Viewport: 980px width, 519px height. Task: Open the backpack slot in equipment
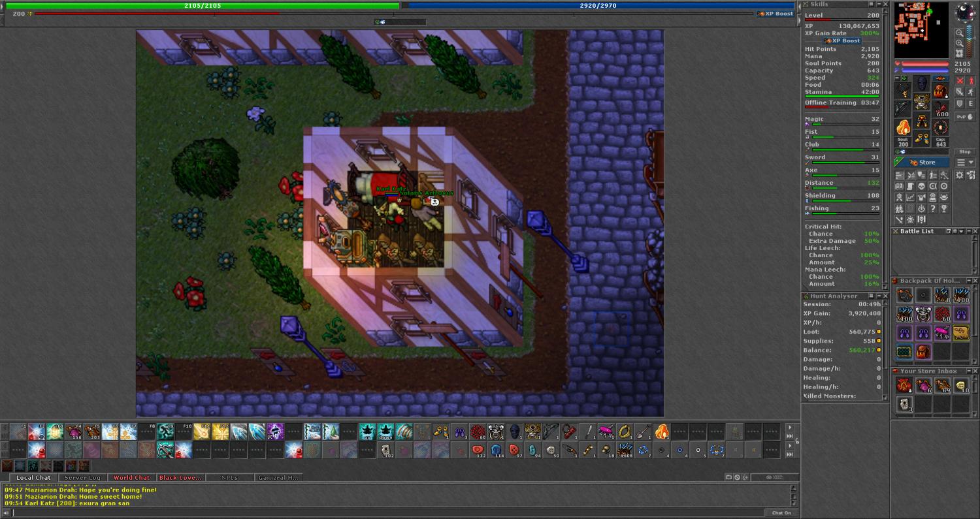point(941,91)
